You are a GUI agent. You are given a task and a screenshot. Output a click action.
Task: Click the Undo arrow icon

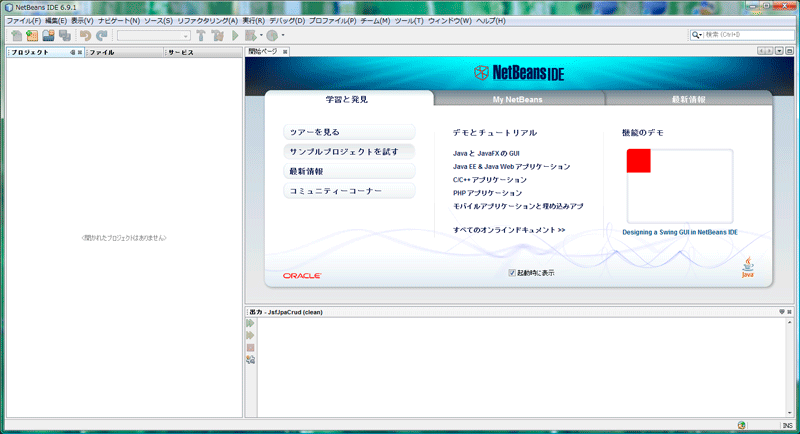tap(85, 36)
